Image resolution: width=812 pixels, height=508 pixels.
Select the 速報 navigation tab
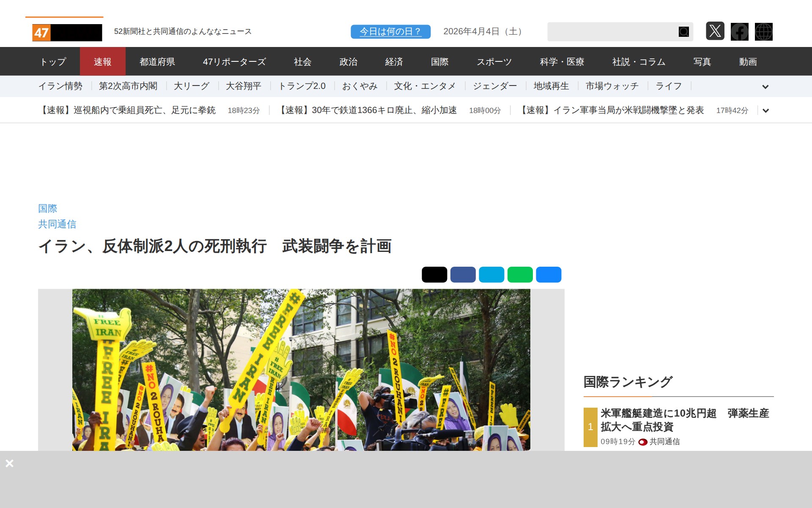tap(102, 62)
